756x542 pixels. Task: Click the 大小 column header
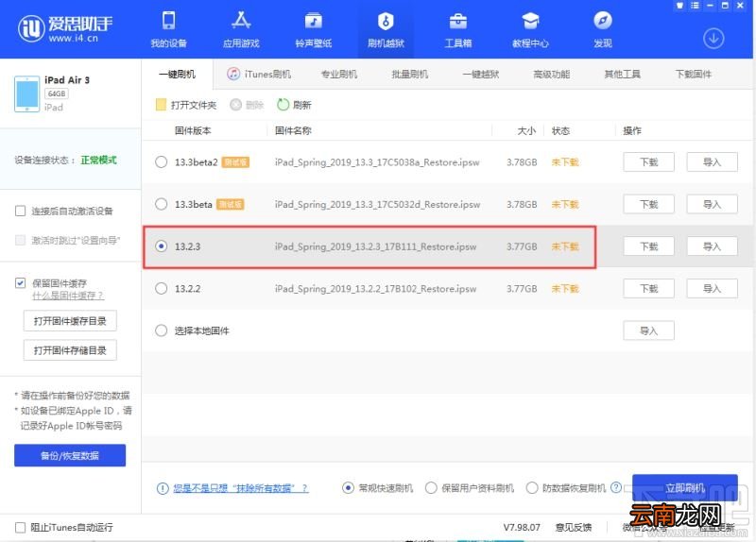(x=526, y=130)
